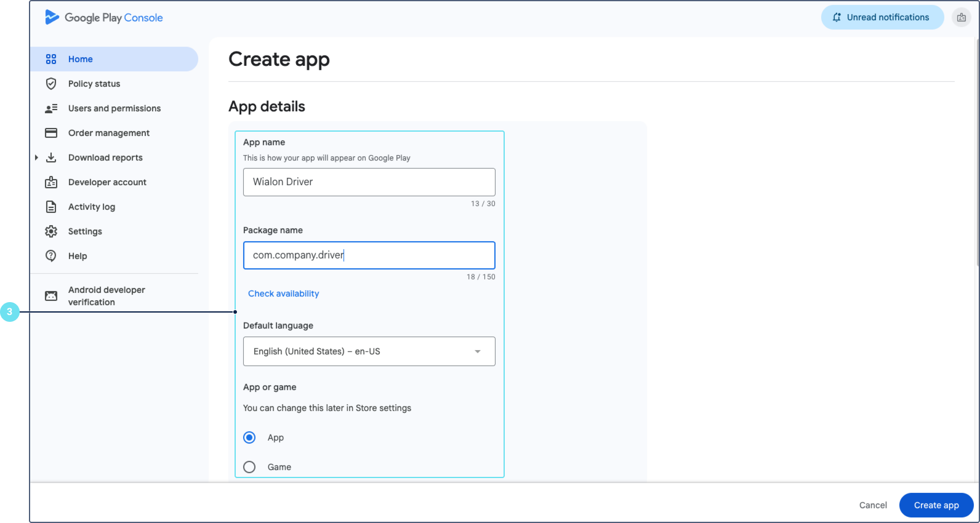The width and height of the screenshot is (980, 523).
Task: Click the Check availability link
Action: coord(284,293)
